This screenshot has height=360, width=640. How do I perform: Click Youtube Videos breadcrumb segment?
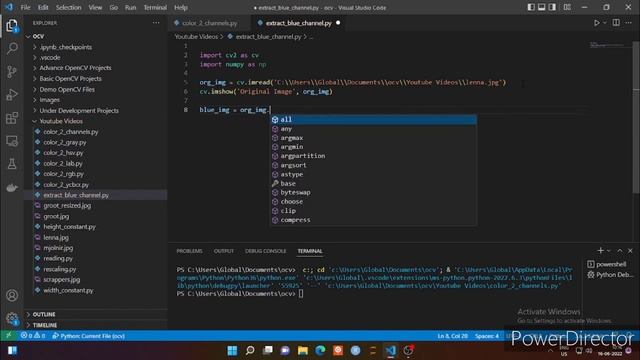[196, 37]
